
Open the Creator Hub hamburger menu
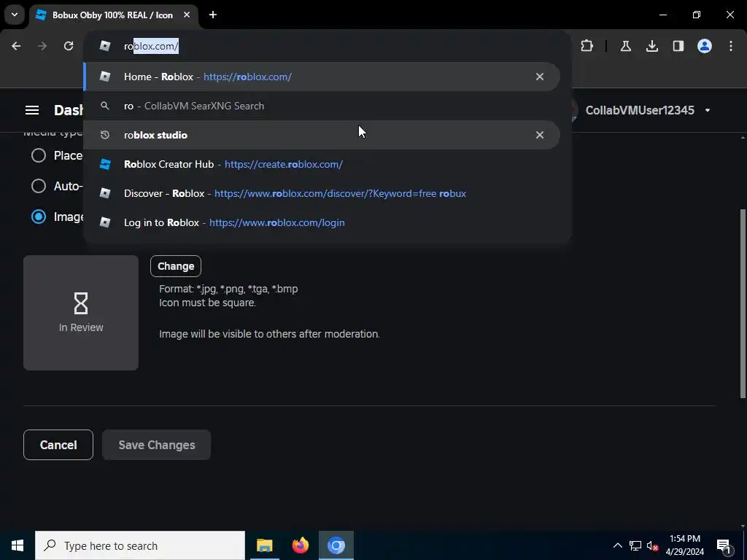click(x=32, y=111)
